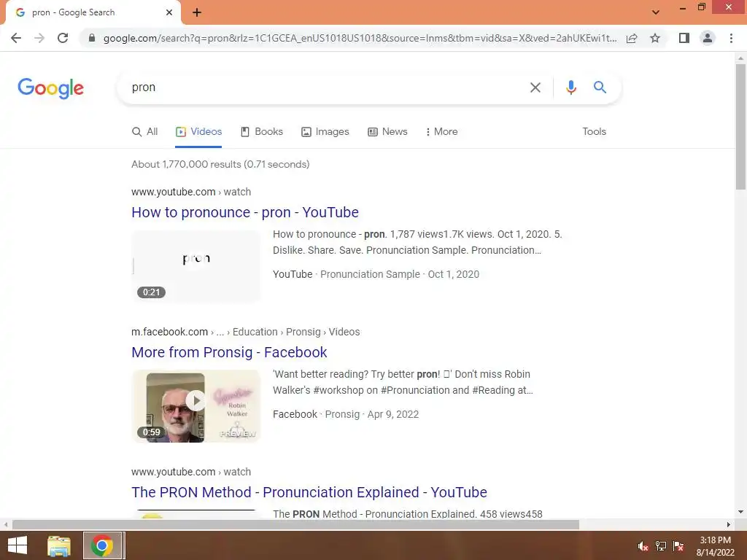Reload the current page

[x=63, y=38]
